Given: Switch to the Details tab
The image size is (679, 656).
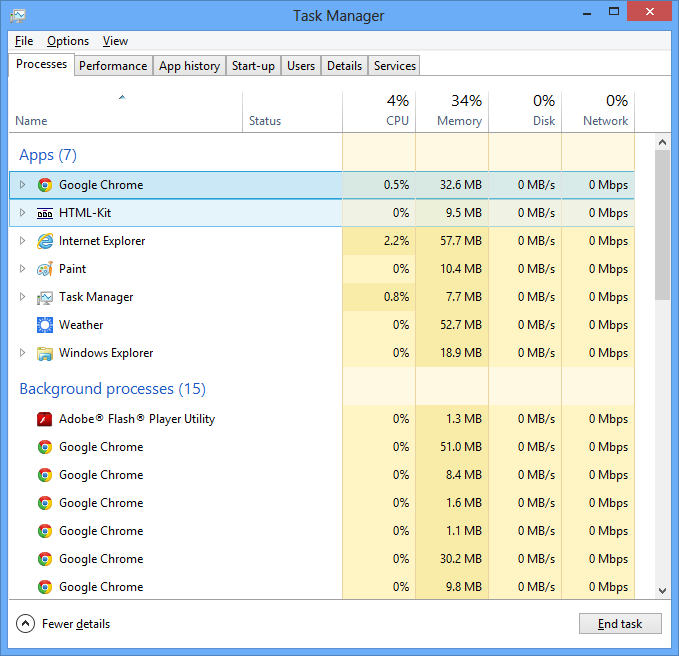Looking at the screenshot, I should coord(344,66).
